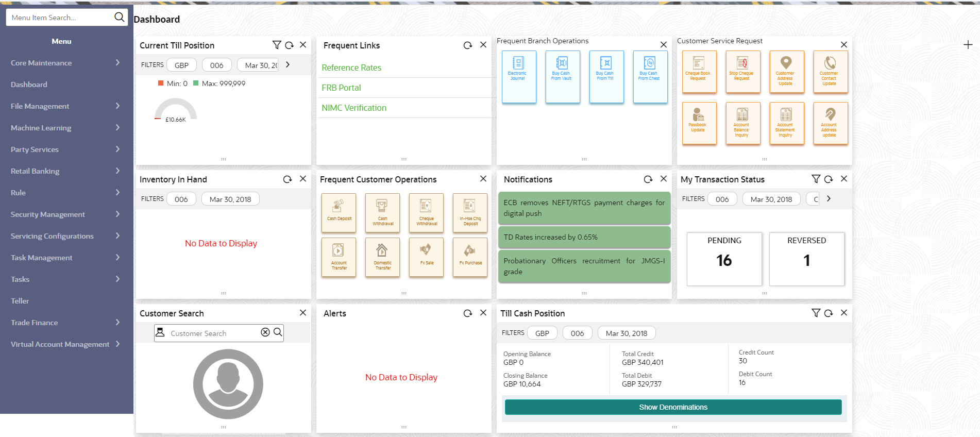Launch the Cash Withdrawal operation

[382, 213]
